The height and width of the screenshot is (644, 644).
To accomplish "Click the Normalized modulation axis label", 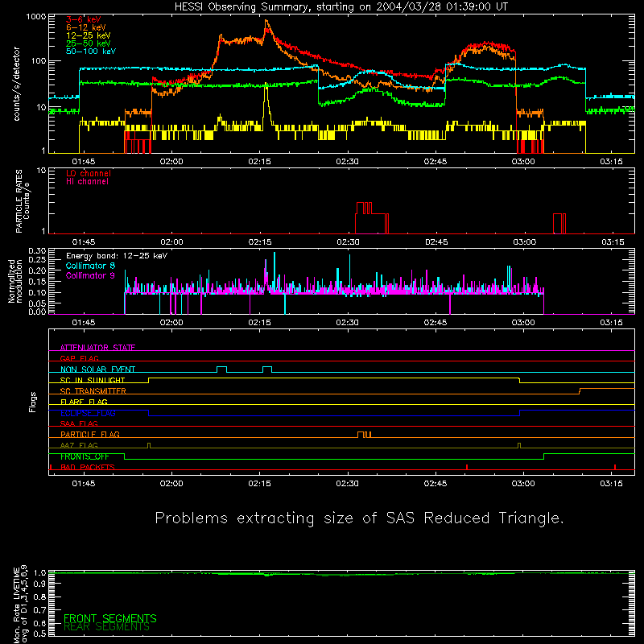I will coord(14,281).
